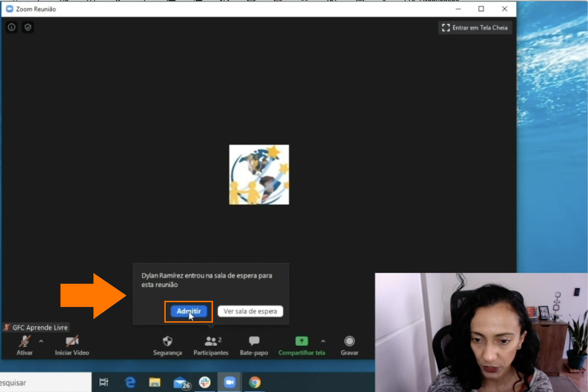Open Slack from the taskbar

[x=205, y=382]
